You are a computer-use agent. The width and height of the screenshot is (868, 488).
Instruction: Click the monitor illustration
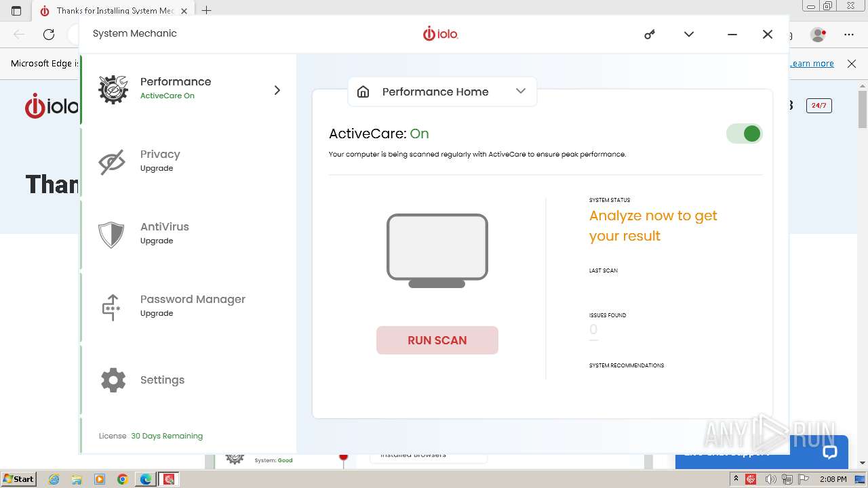click(437, 251)
